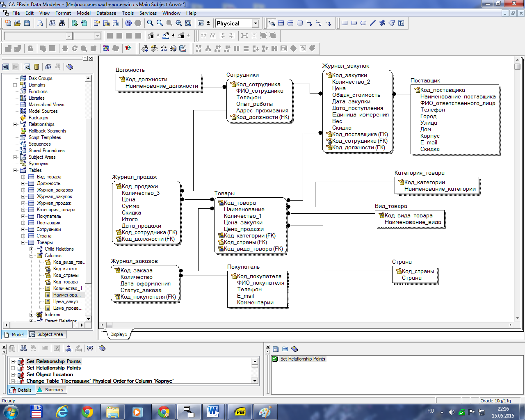Open the Tools menu
This screenshot has height=420, width=525.
128,13
